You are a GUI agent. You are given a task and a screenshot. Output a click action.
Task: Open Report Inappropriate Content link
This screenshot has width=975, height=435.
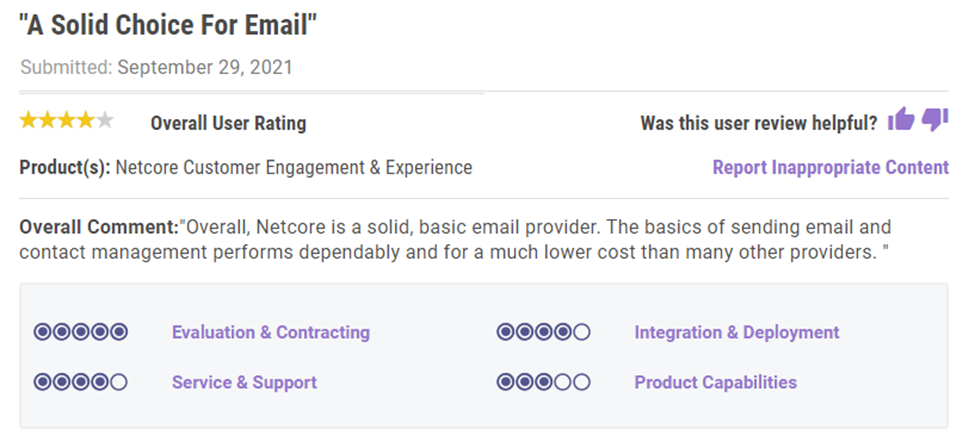(x=831, y=168)
